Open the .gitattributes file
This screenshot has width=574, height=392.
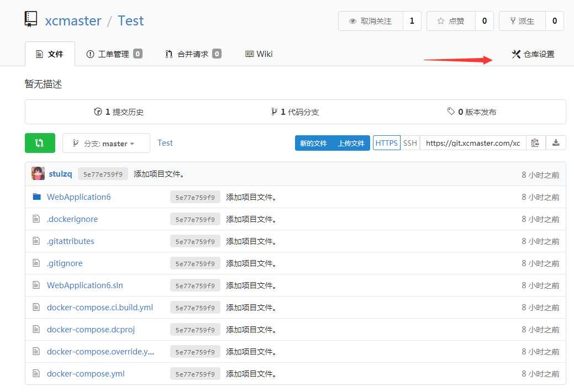pyautogui.click(x=71, y=241)
